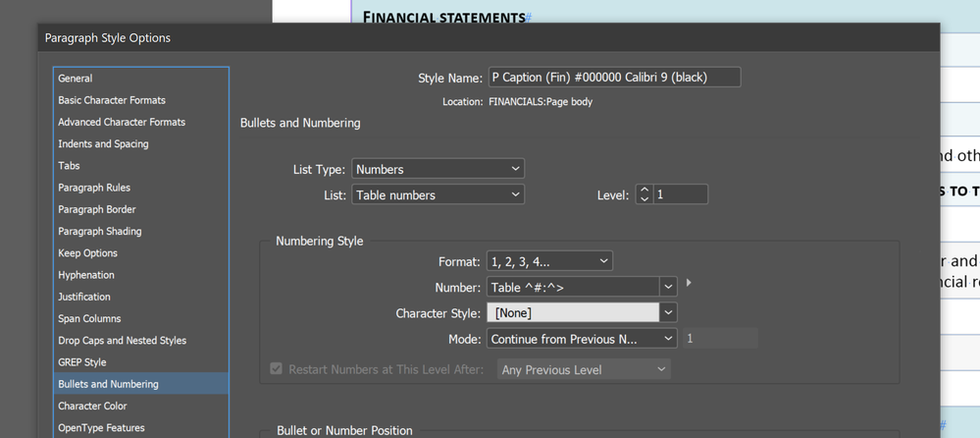Open the Justification category

coord(141,298)
